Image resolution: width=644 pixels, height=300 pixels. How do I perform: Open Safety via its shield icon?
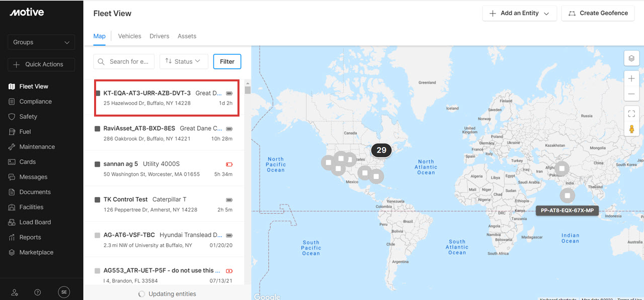[12, 117]
